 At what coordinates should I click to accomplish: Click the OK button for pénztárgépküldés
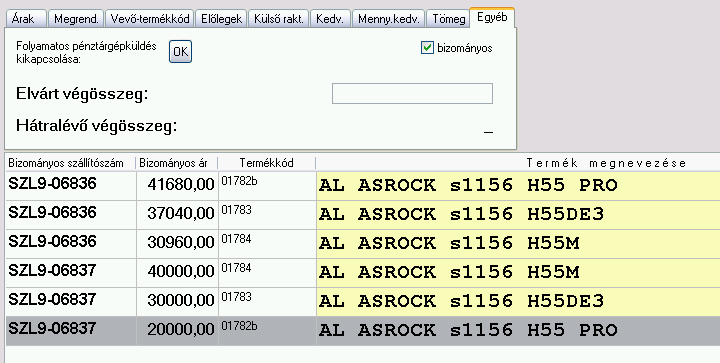(180, 51)
